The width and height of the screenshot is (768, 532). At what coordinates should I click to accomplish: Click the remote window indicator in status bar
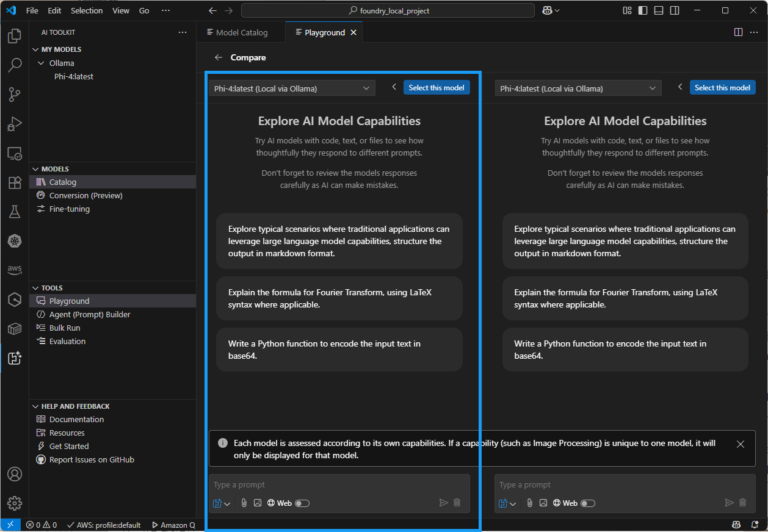click(x=10, y=525)
